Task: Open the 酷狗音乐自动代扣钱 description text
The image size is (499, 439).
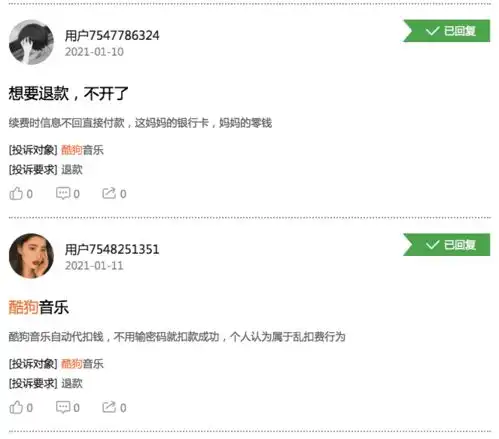Action: [x=177, y=337]
